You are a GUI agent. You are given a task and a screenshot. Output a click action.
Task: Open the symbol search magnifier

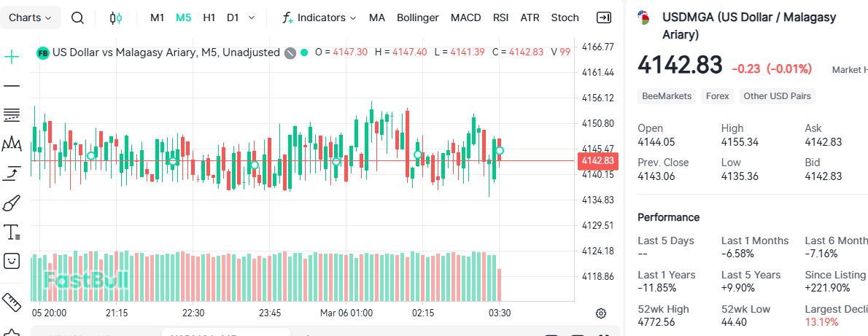78,17
